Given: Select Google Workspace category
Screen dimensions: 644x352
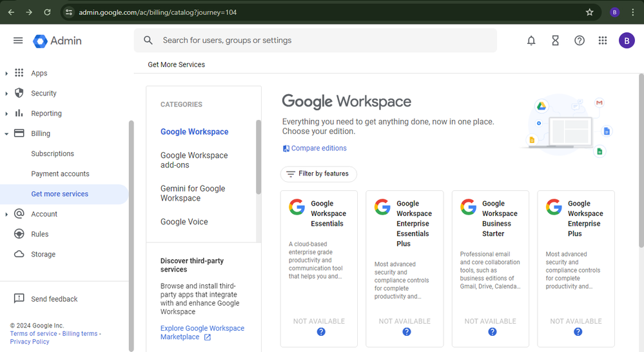Looking at the screenshot, I should pos(194,132).
